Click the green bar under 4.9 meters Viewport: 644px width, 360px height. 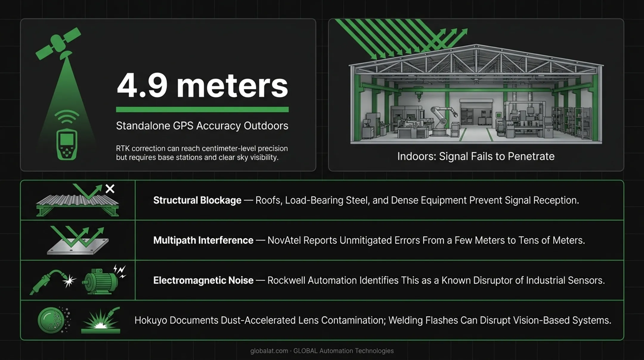coord(202,110)
